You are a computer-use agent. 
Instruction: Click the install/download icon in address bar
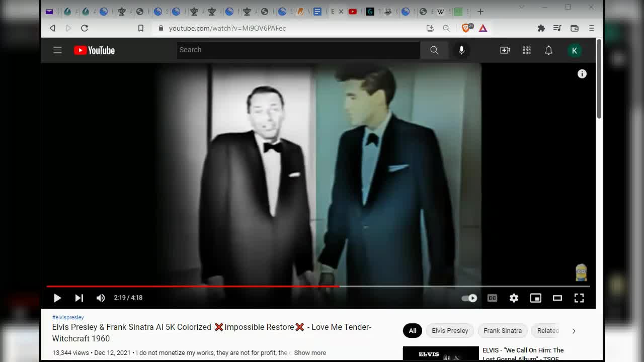[x=430, y=28]
